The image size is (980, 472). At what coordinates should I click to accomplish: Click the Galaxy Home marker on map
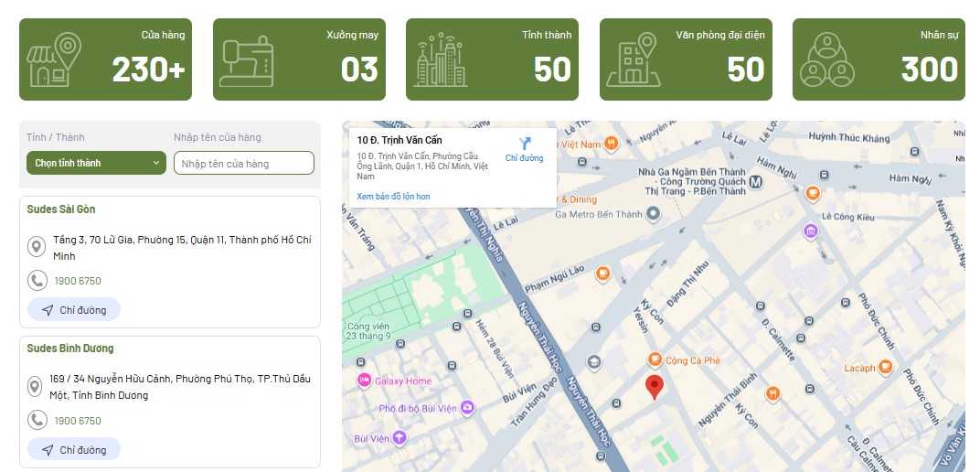point(364,381)
